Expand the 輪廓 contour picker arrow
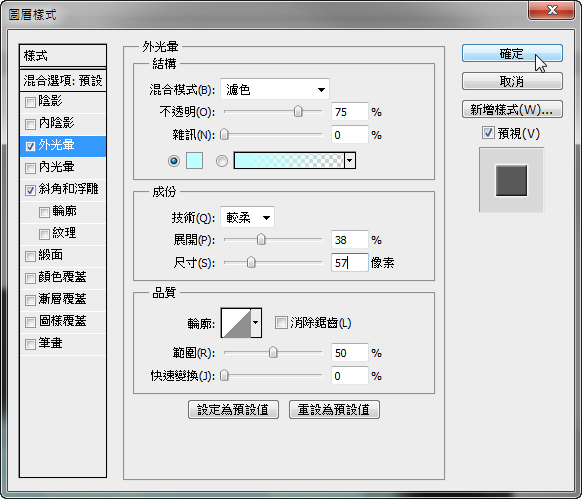This screenshot has height=499, width=582. point(256,323)
